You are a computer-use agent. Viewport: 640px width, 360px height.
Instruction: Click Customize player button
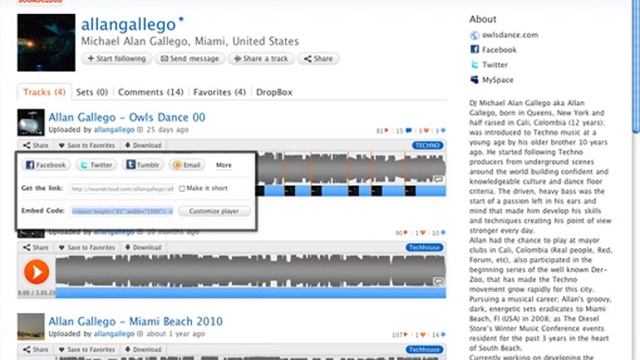click(214, 211)
